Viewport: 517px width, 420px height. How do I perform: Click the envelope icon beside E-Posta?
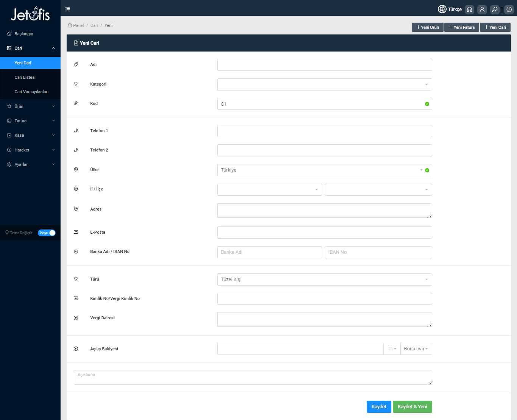point(76,232)
